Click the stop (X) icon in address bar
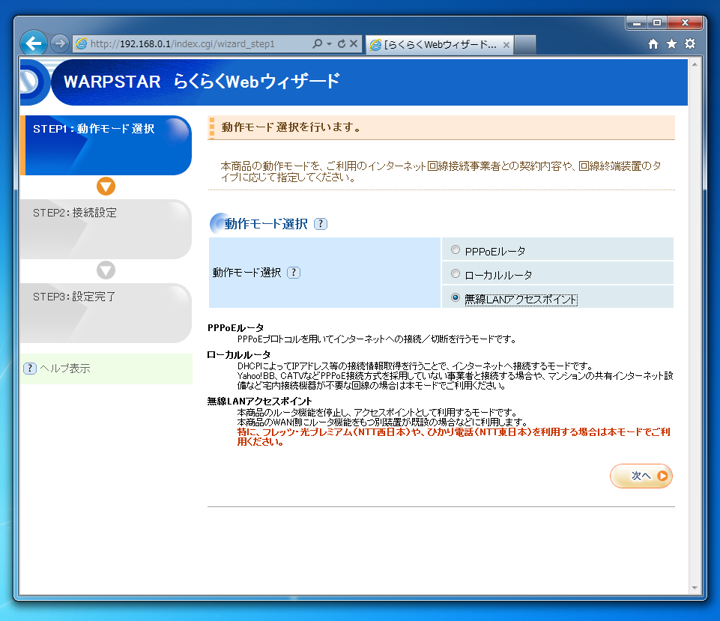 pyautogui.click(x=354, y=44)
